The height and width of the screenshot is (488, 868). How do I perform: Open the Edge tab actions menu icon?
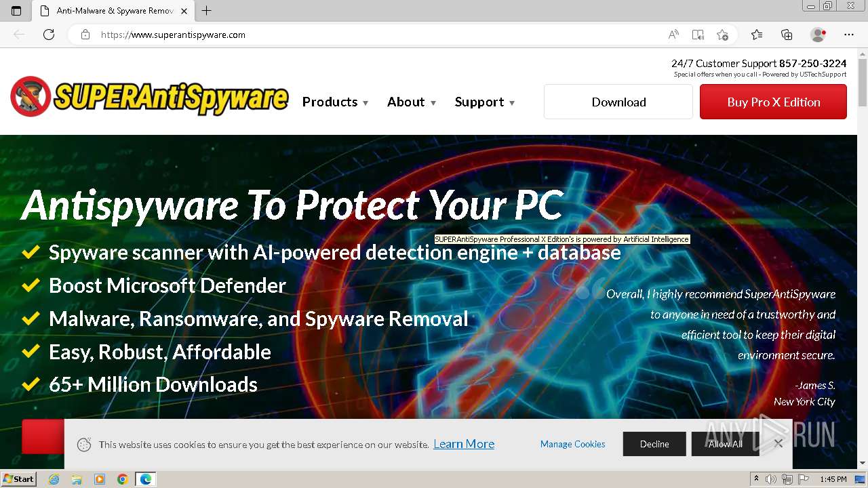(16, 11)
